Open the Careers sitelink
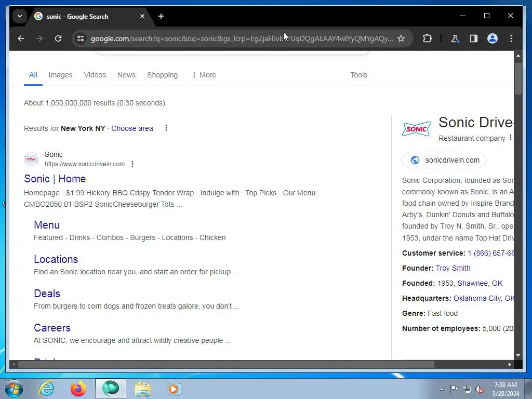This screenshot has width=532, height=399. point(52,328)
